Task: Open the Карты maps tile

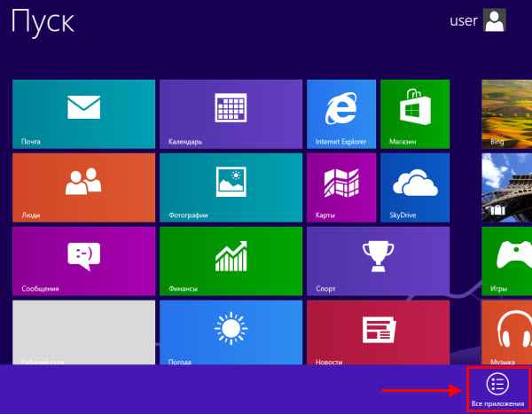Action: 340,186
